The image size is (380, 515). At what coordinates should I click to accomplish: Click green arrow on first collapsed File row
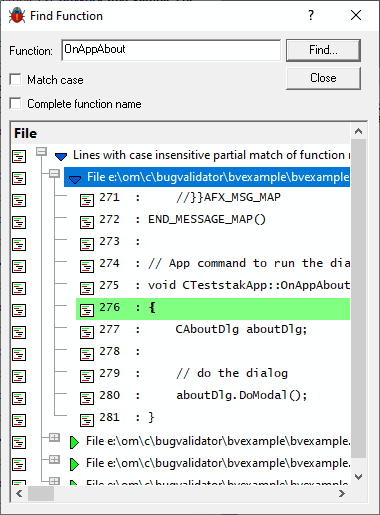click(x=74, y=442)
